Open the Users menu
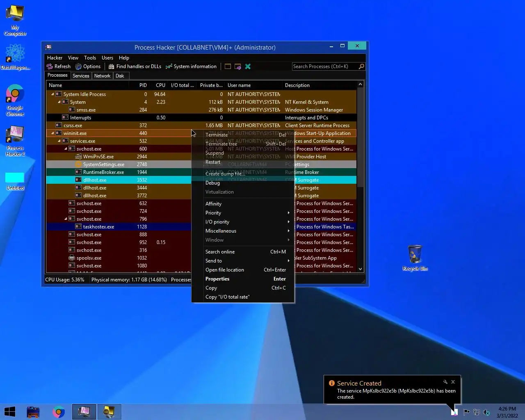This screenshot has height=420, width=525. [x=107, y=58]
